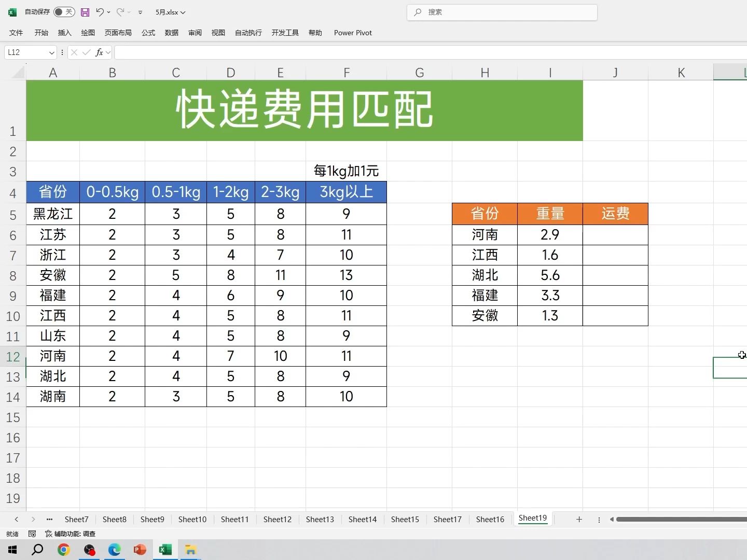
Task: Select column A header
Action: (53, 73)
